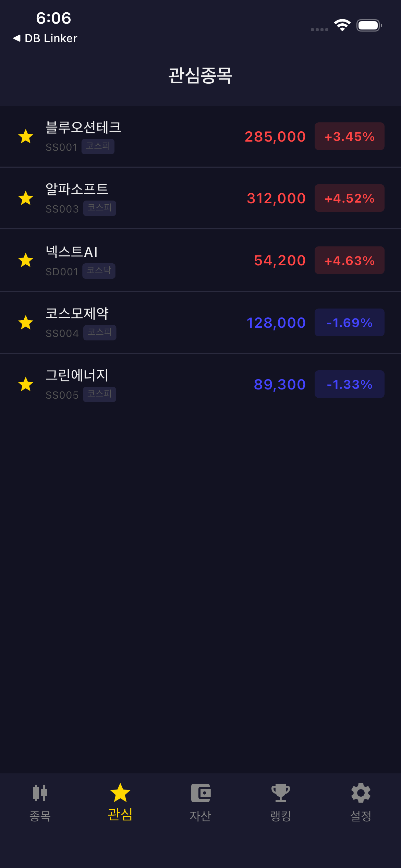Tap the 128,000 price of 코스모제약
401x868 pixels.
276,323
